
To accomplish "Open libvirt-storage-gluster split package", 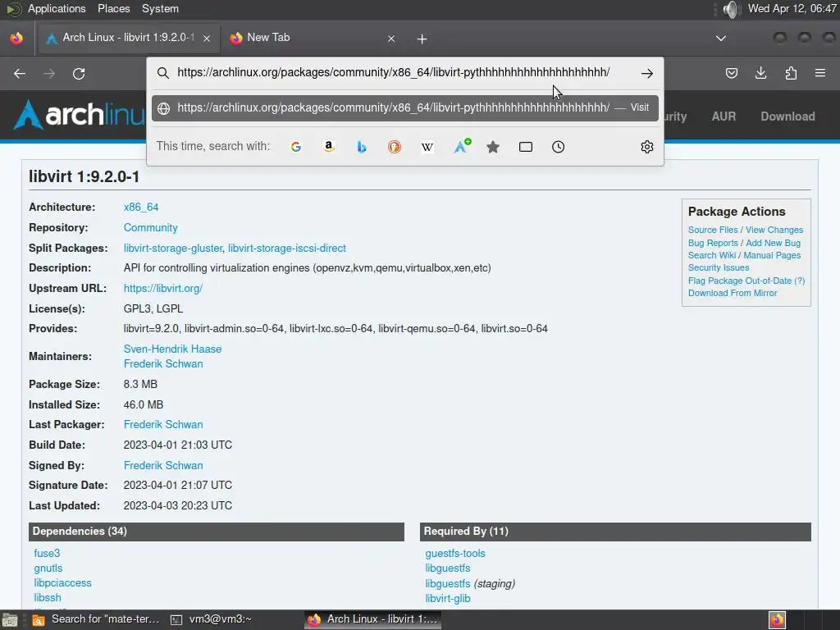I will coord(172,248).
